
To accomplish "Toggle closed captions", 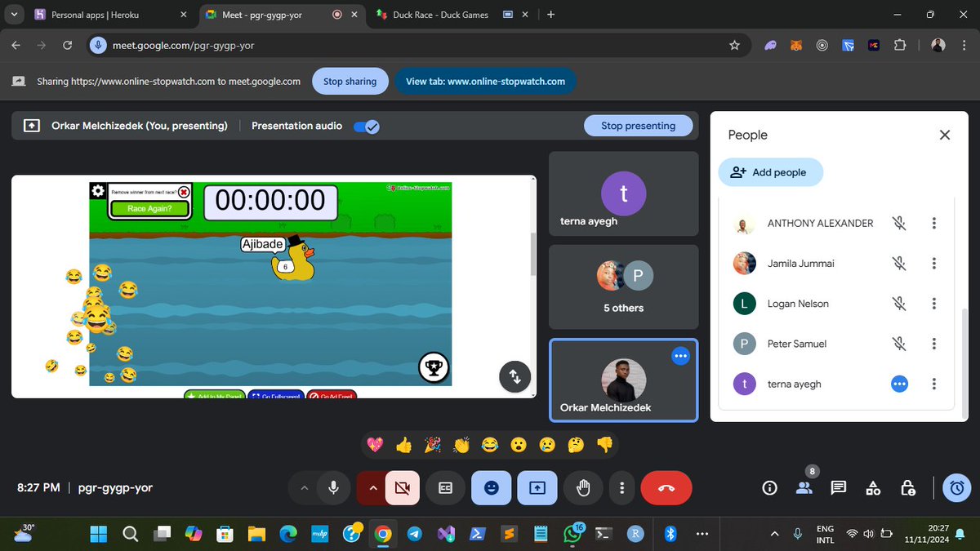I will pyautogui.click(x=446, y=488).
